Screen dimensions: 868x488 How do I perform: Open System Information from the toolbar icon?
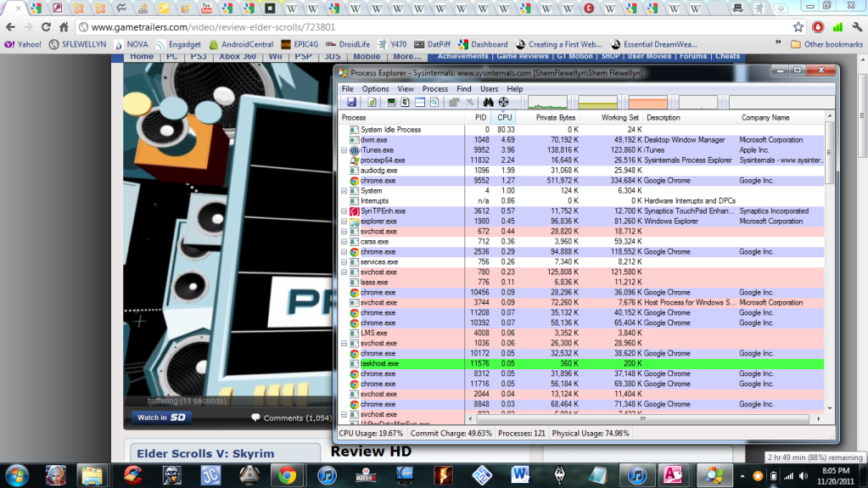(x=391, y=103)
